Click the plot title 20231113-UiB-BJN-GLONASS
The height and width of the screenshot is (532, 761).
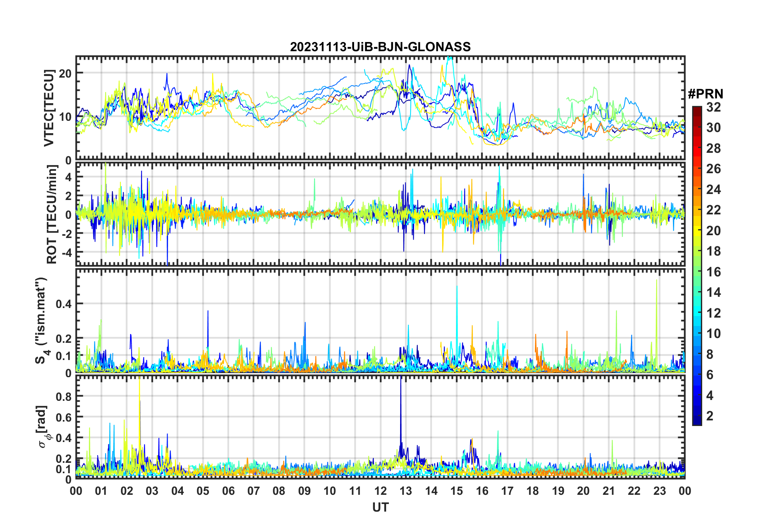(380, 47)
